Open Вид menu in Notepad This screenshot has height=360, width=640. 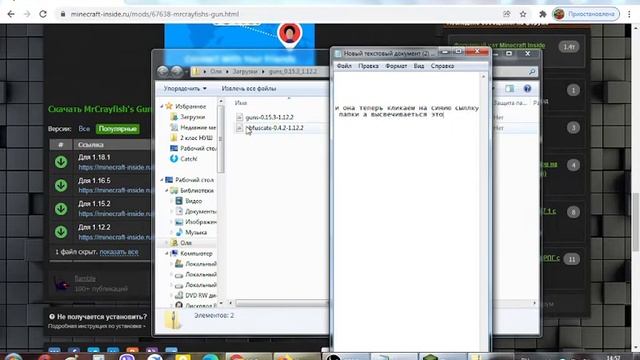419,66
